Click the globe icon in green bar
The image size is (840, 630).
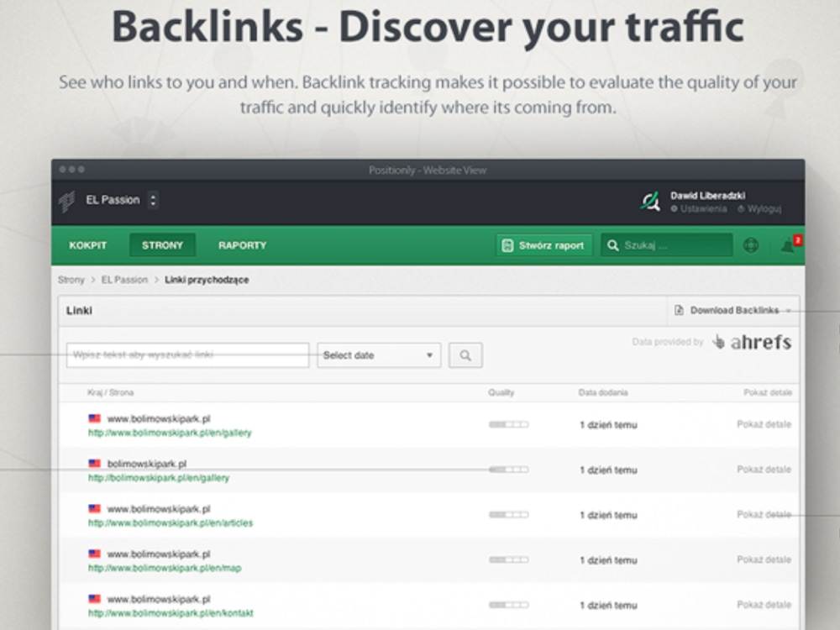pos(751,245)
